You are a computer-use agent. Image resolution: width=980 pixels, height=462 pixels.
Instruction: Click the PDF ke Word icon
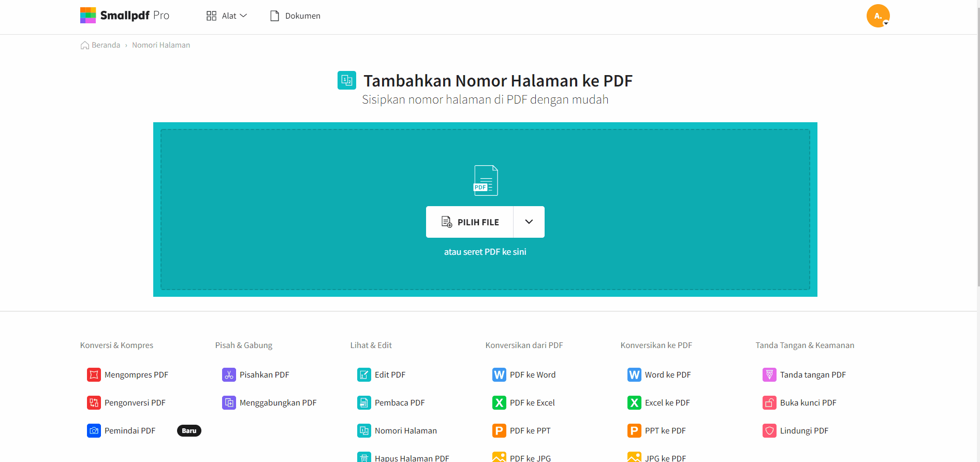pyautogui.click(x=499, y=374)
